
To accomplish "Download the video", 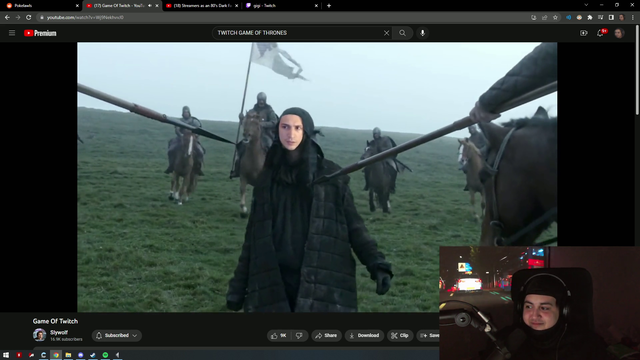I will (364, 336).
